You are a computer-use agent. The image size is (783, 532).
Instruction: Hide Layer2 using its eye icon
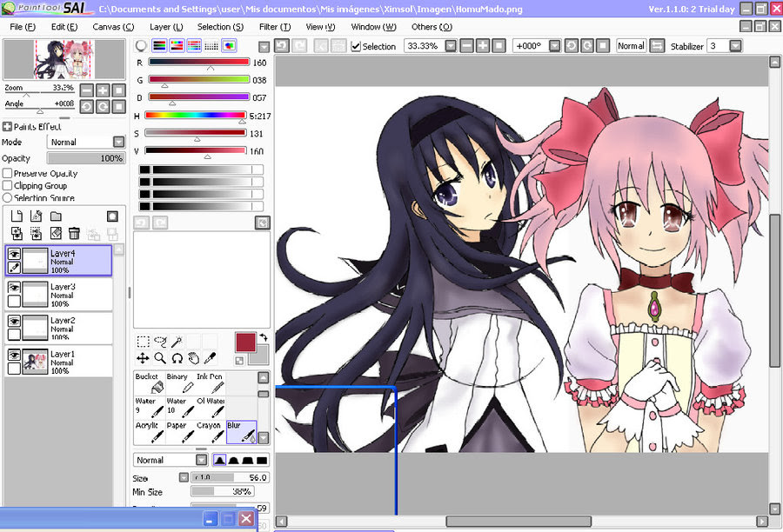pos(14,321)
